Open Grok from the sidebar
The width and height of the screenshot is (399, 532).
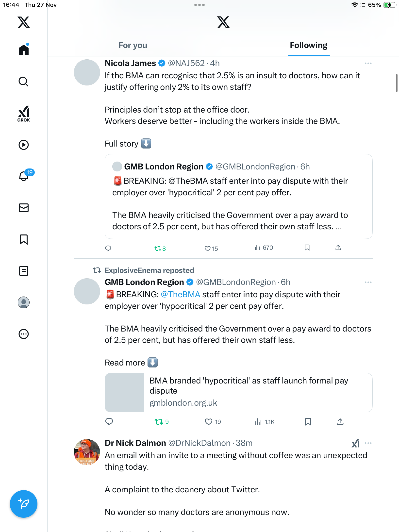(24, 114)
